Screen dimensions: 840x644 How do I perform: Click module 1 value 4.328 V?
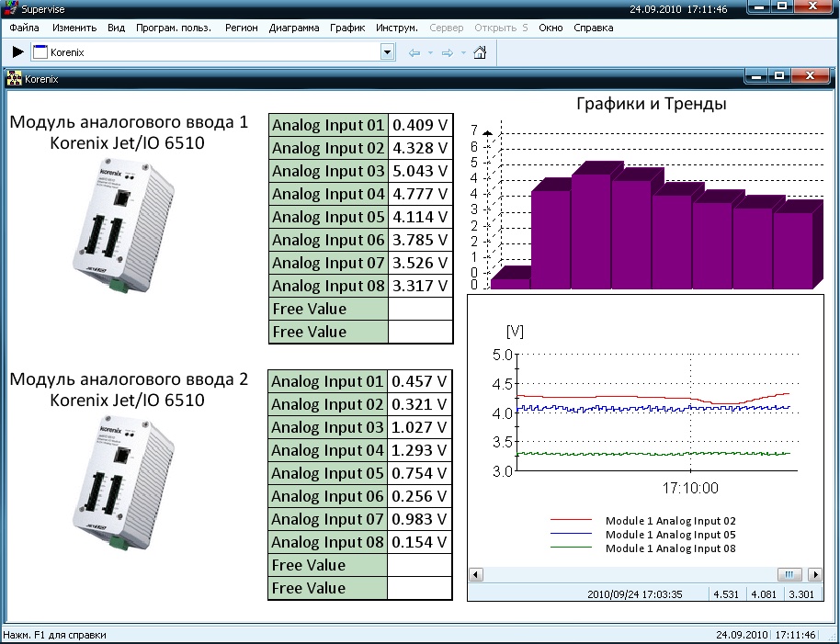(420, 148)
